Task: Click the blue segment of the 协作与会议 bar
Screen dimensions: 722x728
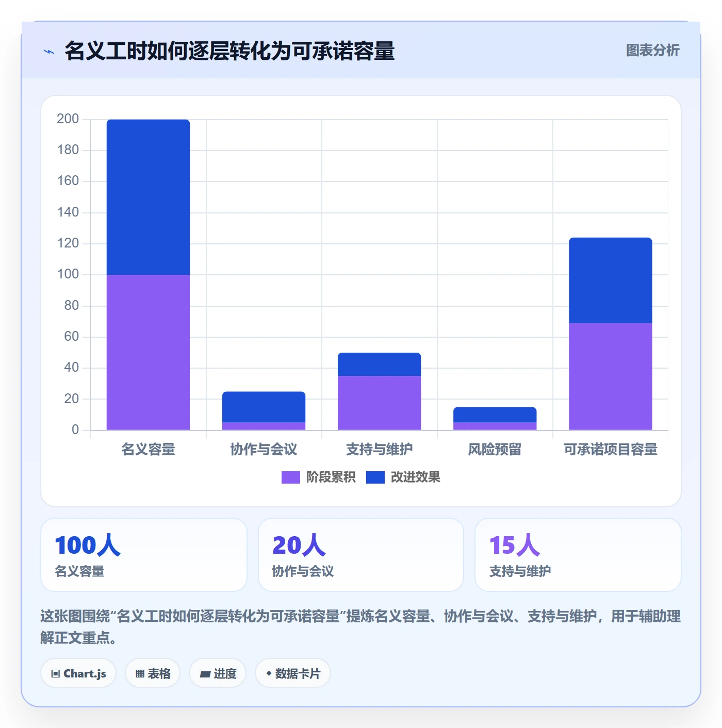Action: (x=264, y=407)
